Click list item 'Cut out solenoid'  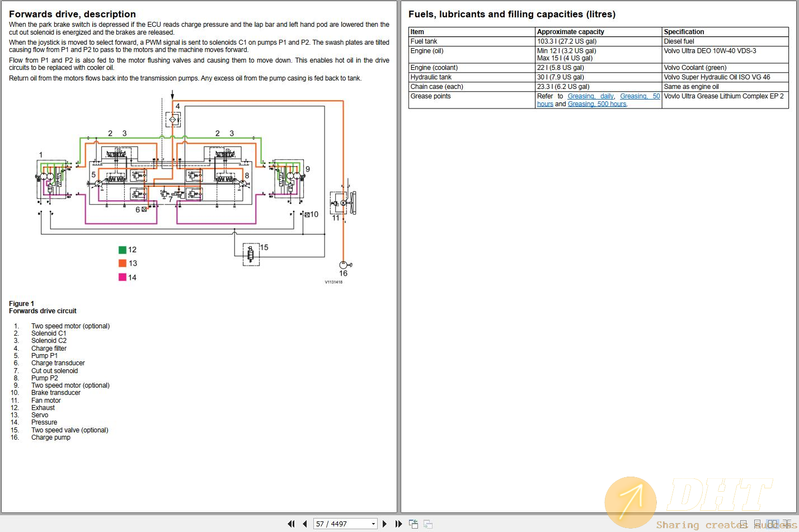[54, 371]
